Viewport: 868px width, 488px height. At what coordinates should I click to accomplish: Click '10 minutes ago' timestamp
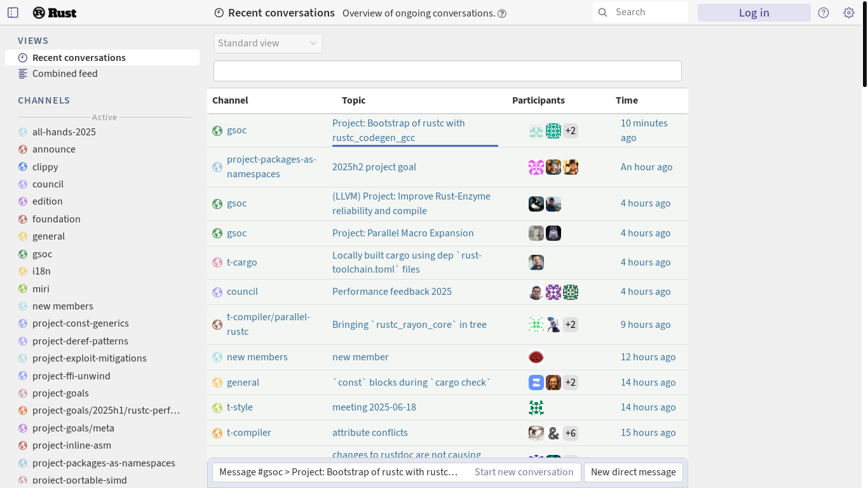[644, 130]
